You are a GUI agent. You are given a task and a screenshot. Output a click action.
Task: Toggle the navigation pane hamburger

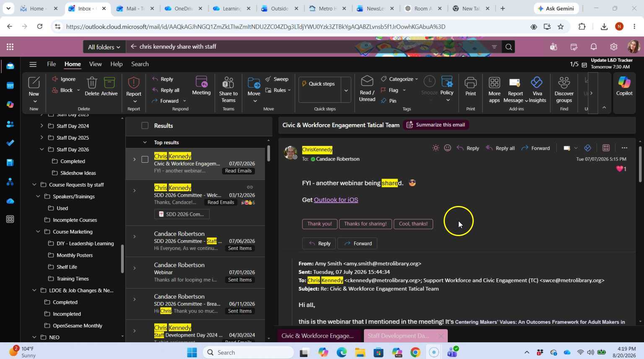coord(33,64)
